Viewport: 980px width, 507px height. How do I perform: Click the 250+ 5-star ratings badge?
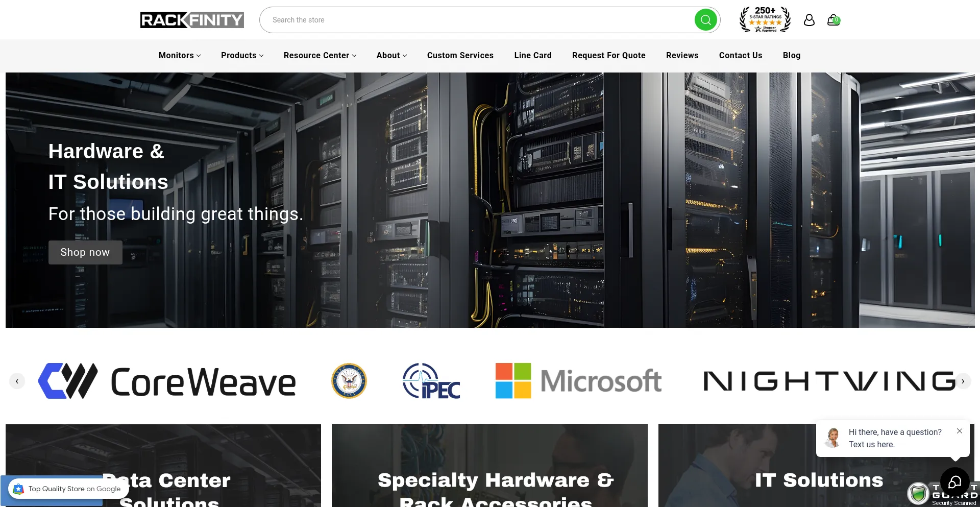[765, 20]
